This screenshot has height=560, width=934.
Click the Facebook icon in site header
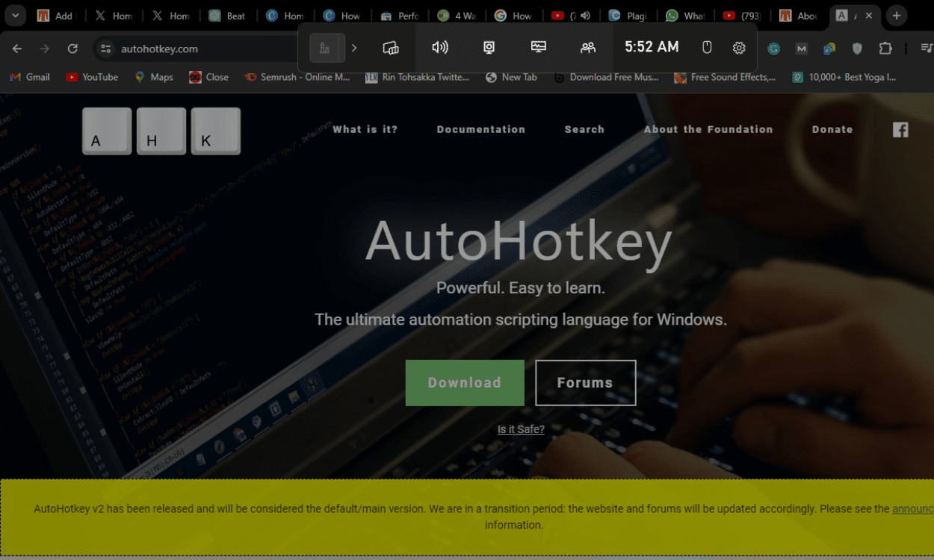point(900,129)
